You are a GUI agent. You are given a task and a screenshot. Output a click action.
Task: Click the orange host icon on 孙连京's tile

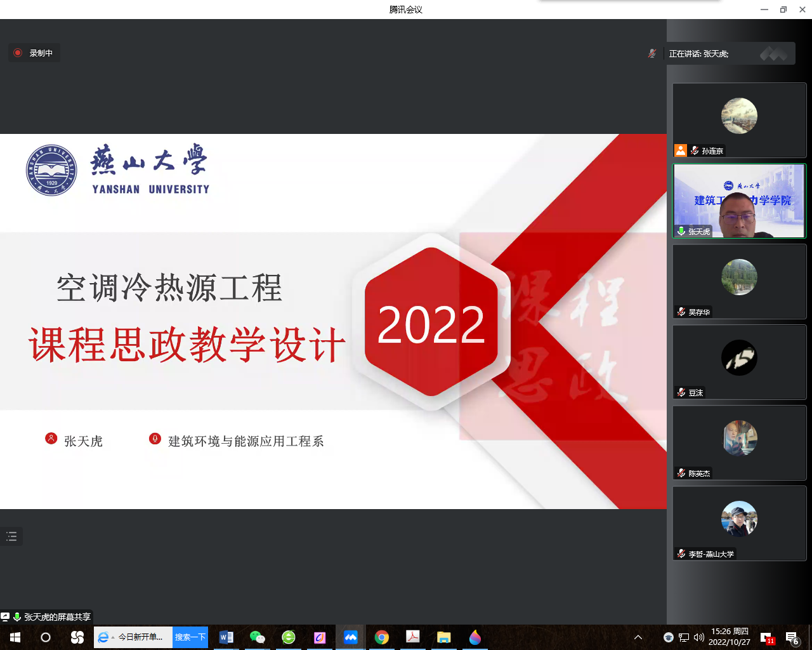(x=680, y=150)
